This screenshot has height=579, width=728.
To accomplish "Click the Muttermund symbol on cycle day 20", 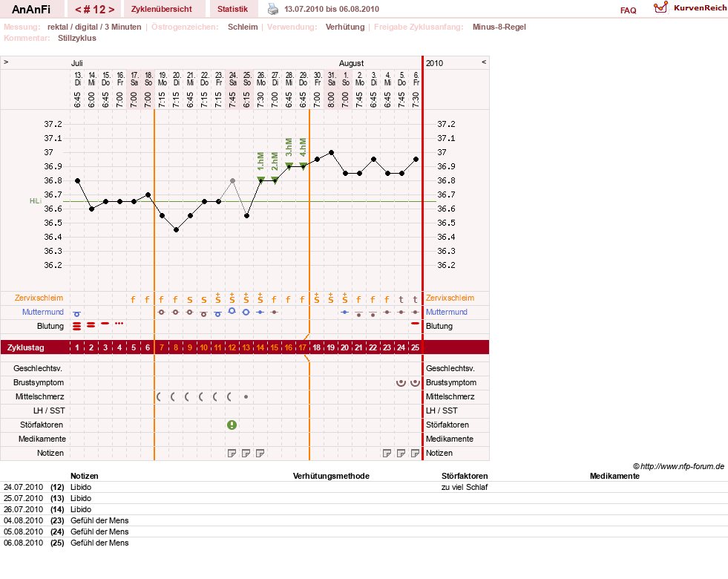I will coord(344,312).
